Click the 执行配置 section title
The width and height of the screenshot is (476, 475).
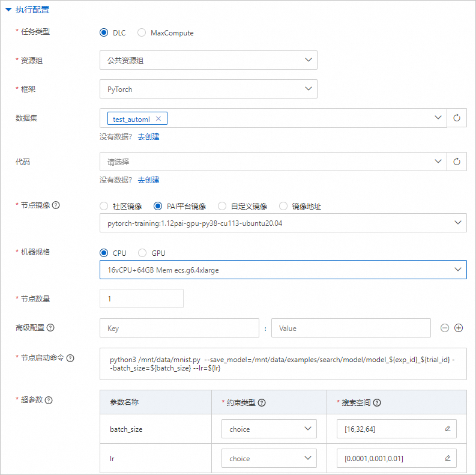coord(32,10)
